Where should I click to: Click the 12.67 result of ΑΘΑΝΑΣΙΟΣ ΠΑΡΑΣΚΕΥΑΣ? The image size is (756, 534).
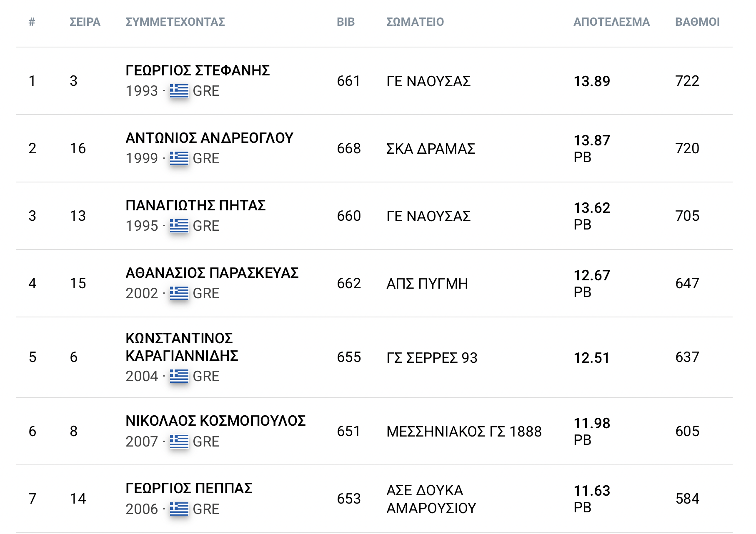[592, 275]
